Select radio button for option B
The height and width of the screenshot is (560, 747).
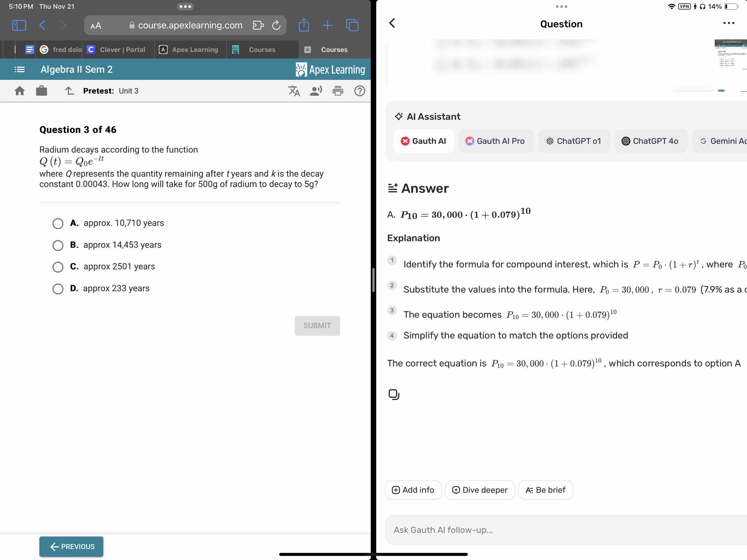(x=57, y=245)
